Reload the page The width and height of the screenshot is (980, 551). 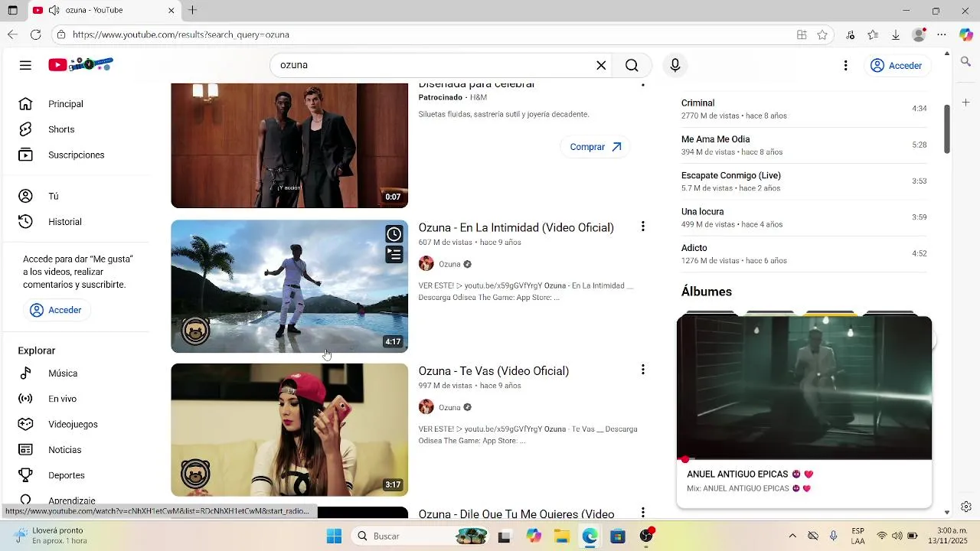click(35, 34)
